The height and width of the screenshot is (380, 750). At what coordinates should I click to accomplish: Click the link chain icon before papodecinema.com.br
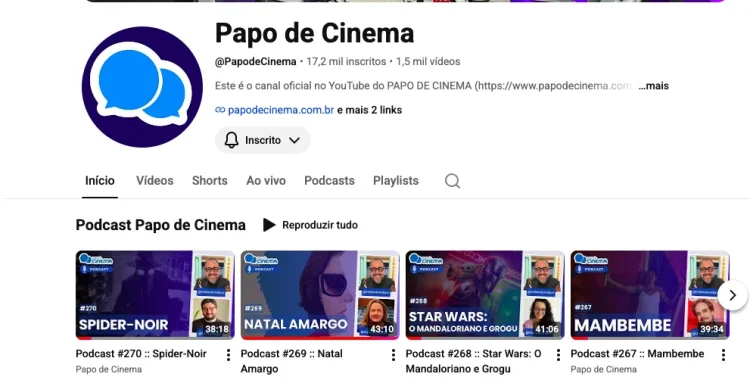(x=220, y=110)
